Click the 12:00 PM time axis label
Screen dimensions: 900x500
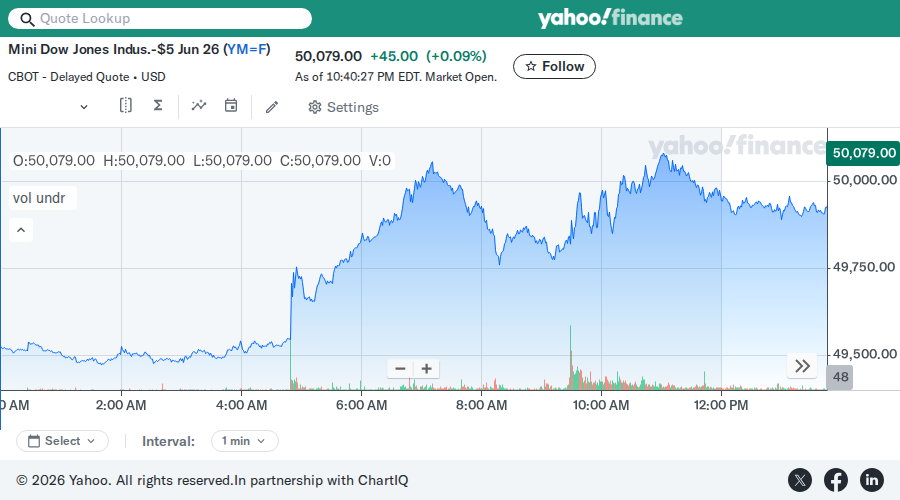[721, 405]
